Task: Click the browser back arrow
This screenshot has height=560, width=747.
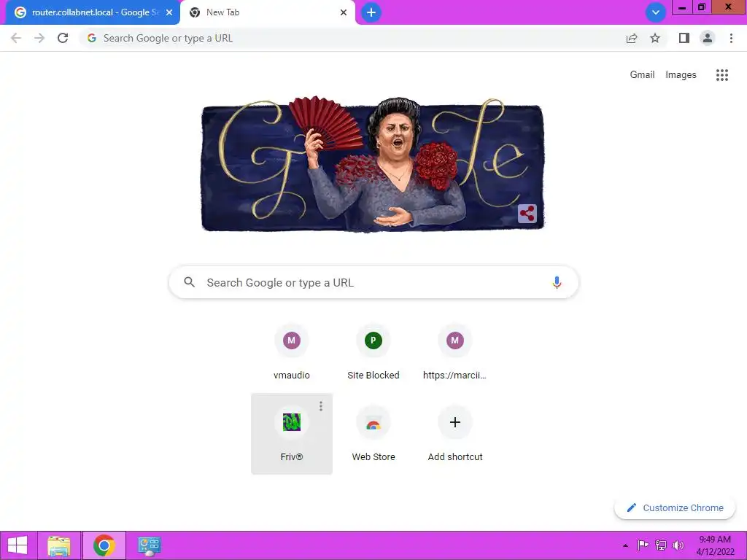Action: click(x=16, y=38)
